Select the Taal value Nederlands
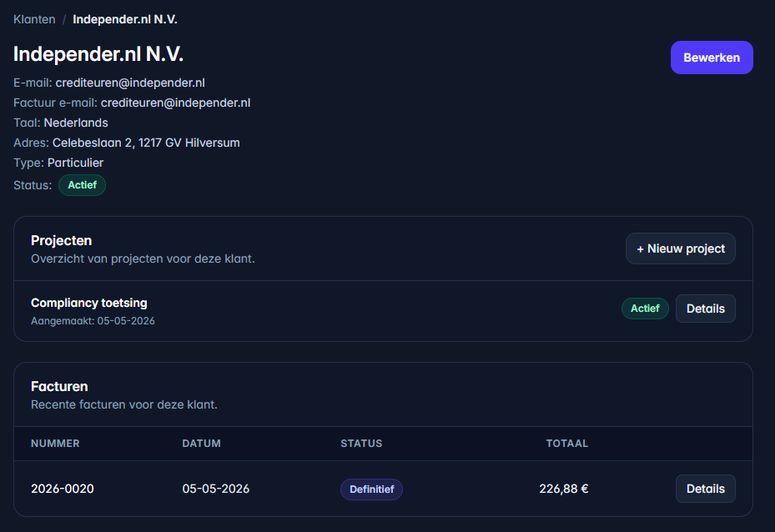The width and height of the screenshot is (775, 532). point(76,123)
